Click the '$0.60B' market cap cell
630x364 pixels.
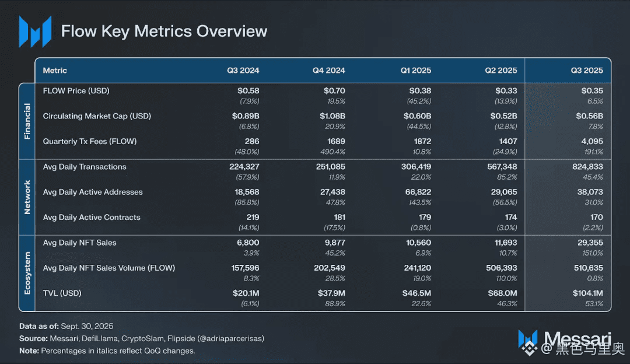pyautogui.click(x=418, y=116)
